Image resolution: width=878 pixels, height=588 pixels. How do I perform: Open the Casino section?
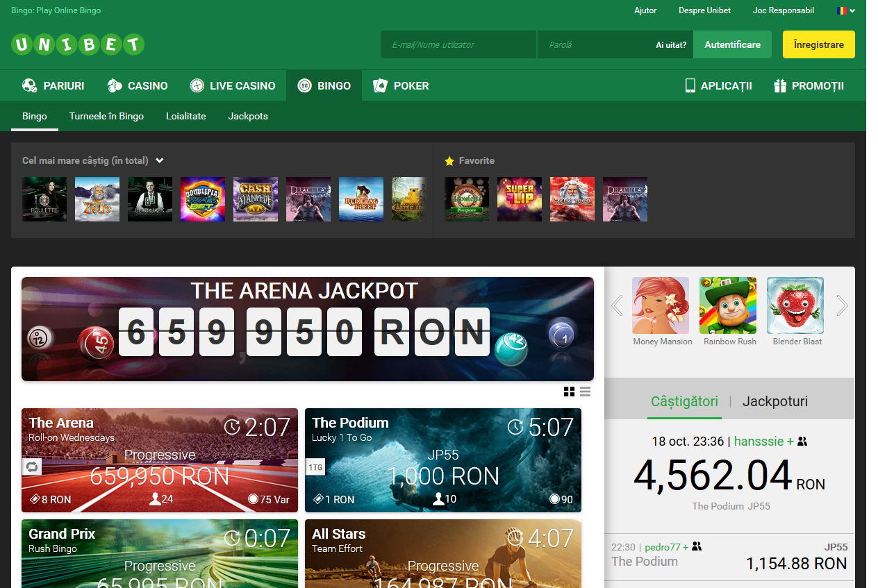[137, 86]
